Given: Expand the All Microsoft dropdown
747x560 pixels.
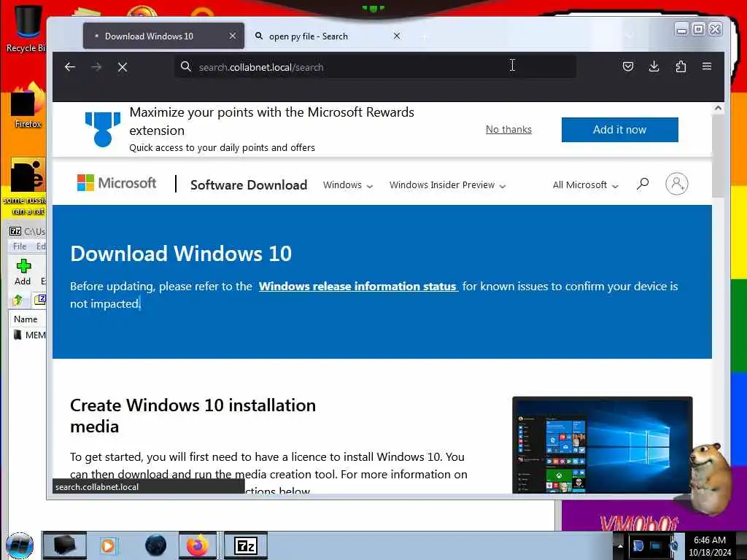Looking at the screenshot, I should click(x=586, y=184).
